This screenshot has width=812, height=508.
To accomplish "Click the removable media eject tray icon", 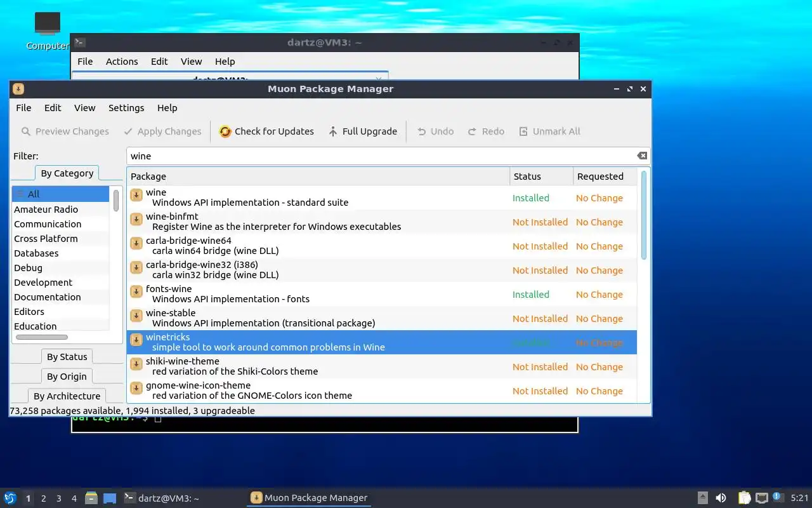I will (x=703, y=498).
